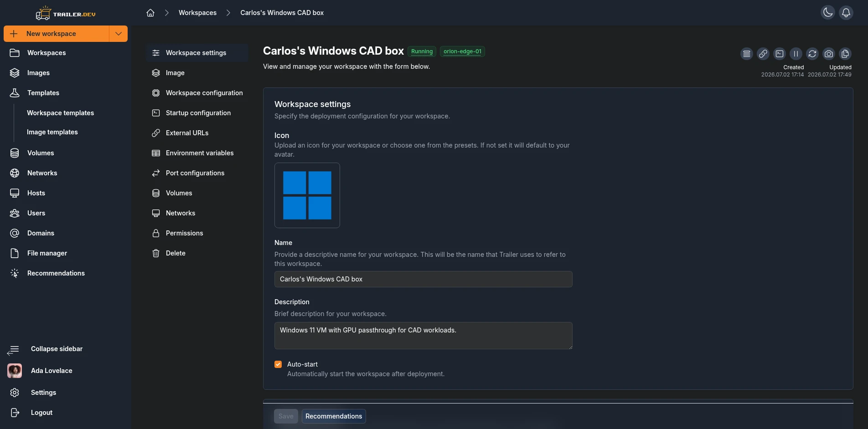Duplicate workspace with the copy icon

pyautogui.click(x=845, y=54)
